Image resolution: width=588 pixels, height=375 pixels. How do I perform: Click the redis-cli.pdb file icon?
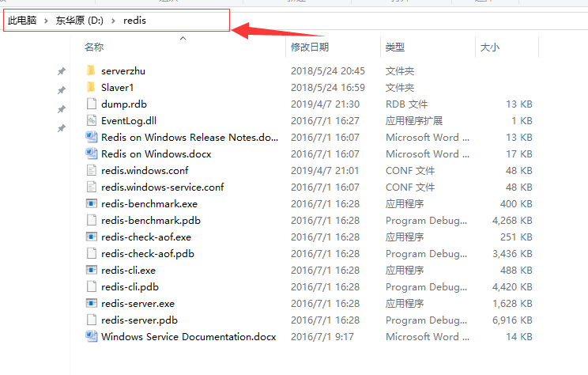tap(92, 286)
